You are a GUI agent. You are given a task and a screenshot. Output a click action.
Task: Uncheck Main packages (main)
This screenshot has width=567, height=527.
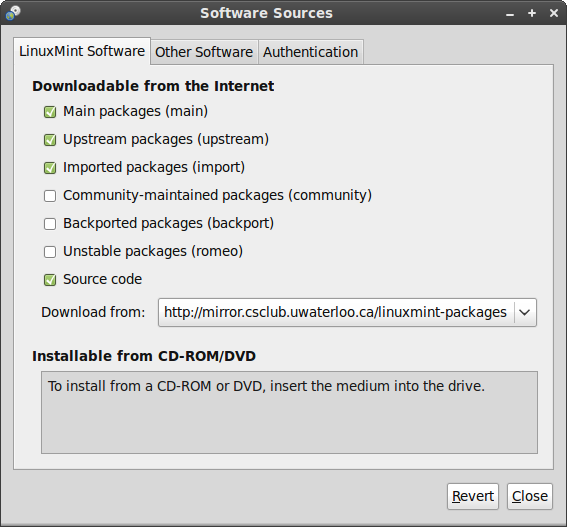pos(50,112)
